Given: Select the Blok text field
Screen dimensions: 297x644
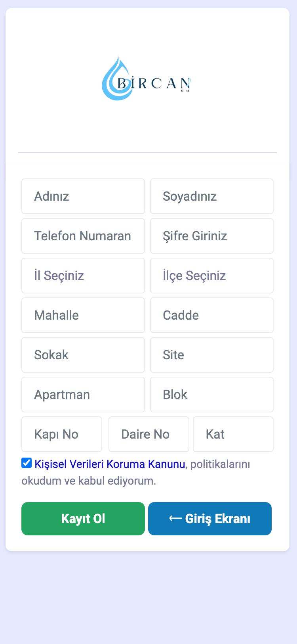Looking at the screenshot, I should 212,395.
